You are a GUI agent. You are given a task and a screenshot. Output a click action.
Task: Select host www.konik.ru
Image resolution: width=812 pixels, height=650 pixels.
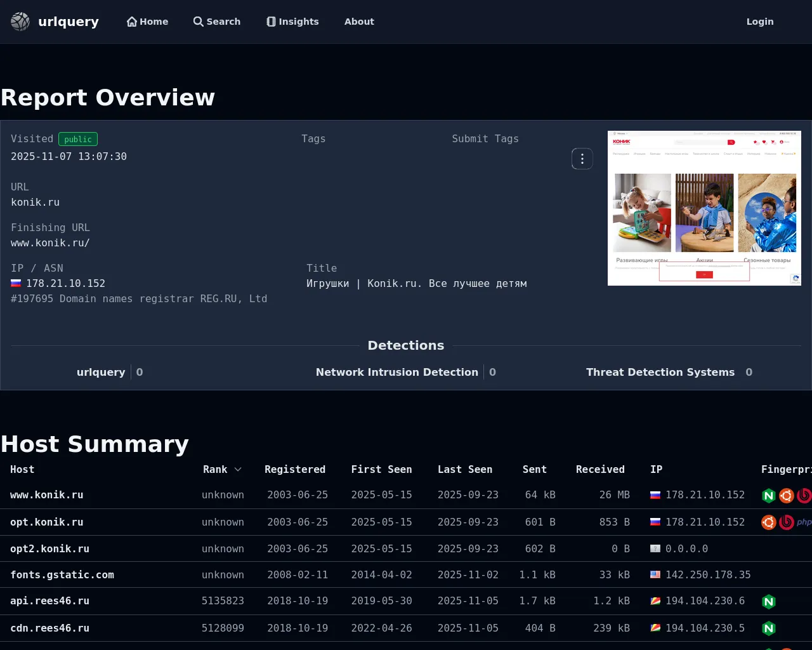[47, 495]
